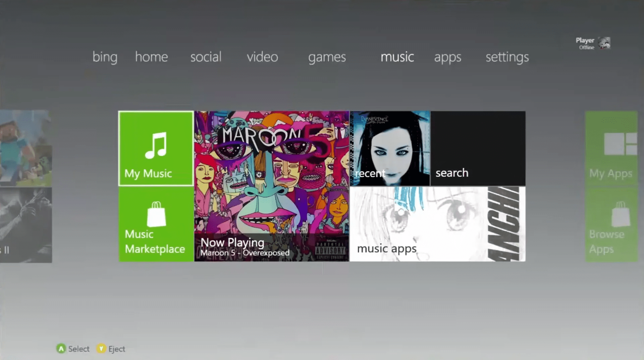Switch to the apps tab

[x=448, y=58]
